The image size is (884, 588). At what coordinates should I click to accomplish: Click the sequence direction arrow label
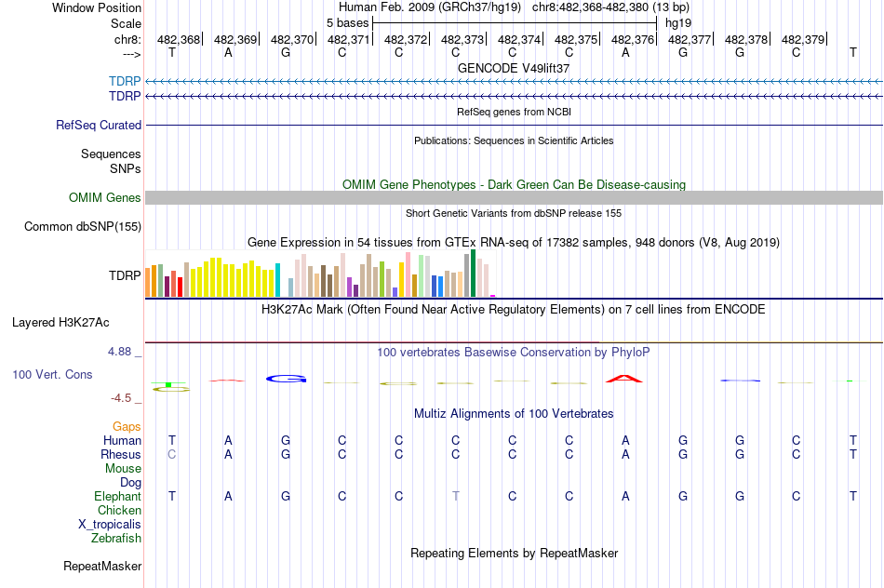(132, 54)
